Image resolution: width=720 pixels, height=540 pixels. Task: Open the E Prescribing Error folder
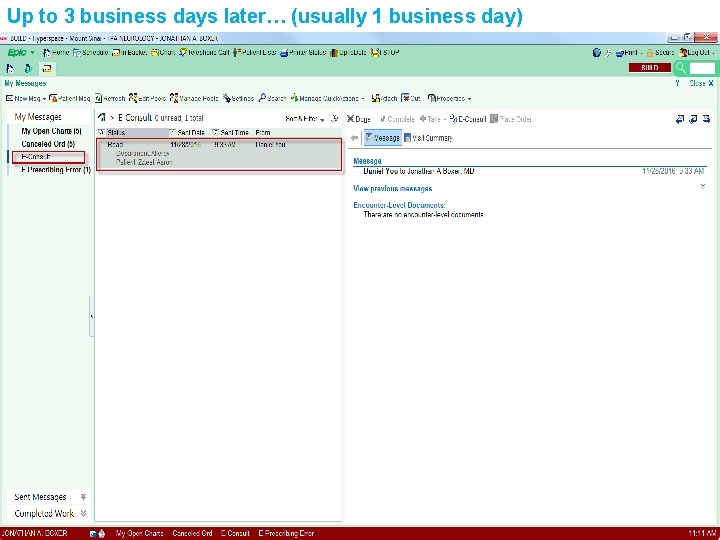click(x=56, y=170)
